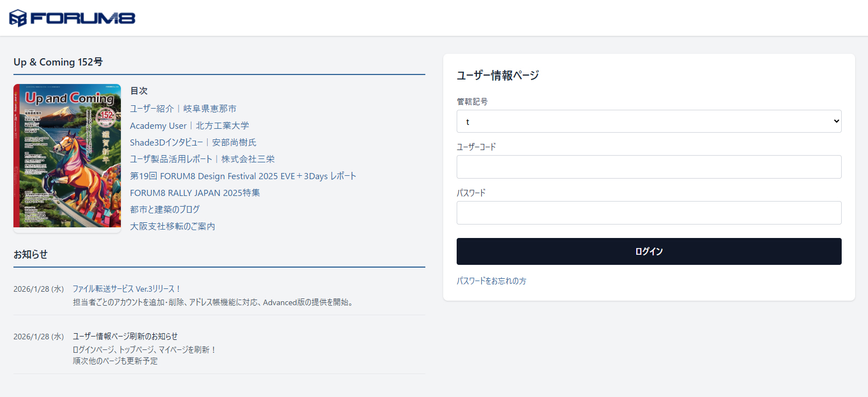Image resolution: width=868 pixels, height=397 pixels.
Task: Open the Shade3Dインタビュー link
Action: tap(166, 142)
